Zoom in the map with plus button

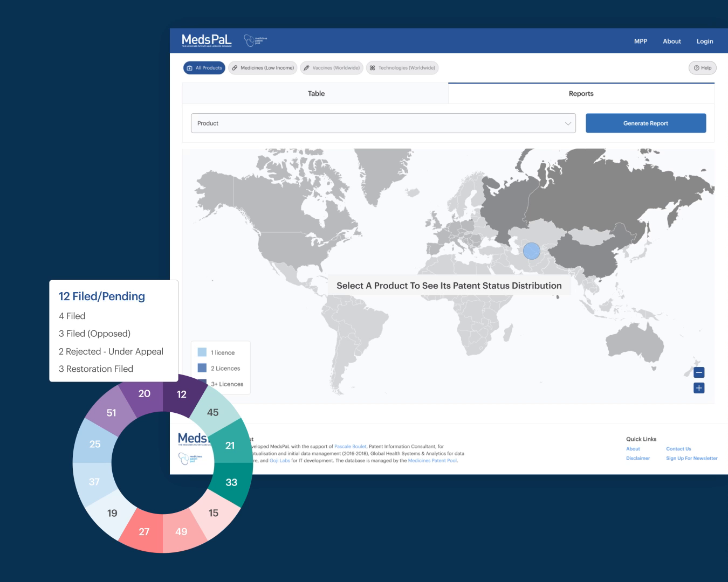pos(699,388)
